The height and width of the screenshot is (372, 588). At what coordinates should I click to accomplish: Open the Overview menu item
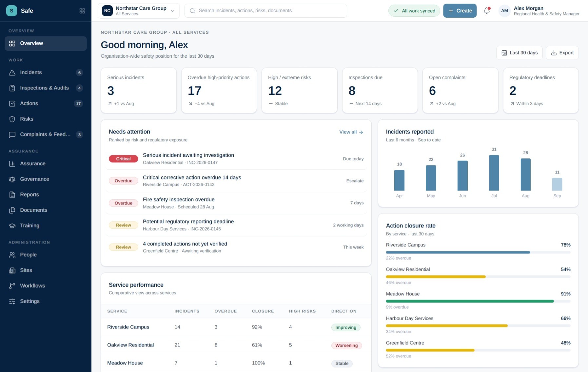[x=46, y=43]
